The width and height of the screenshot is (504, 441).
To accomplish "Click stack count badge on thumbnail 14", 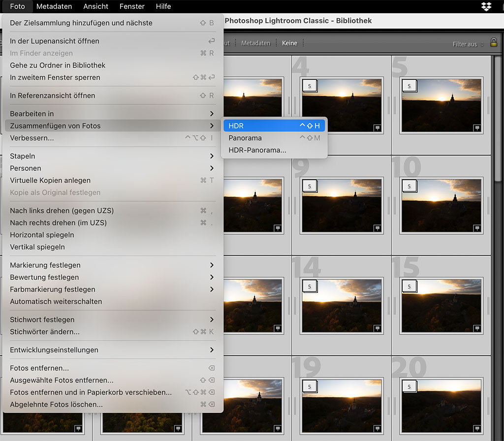I will [310, 286].
